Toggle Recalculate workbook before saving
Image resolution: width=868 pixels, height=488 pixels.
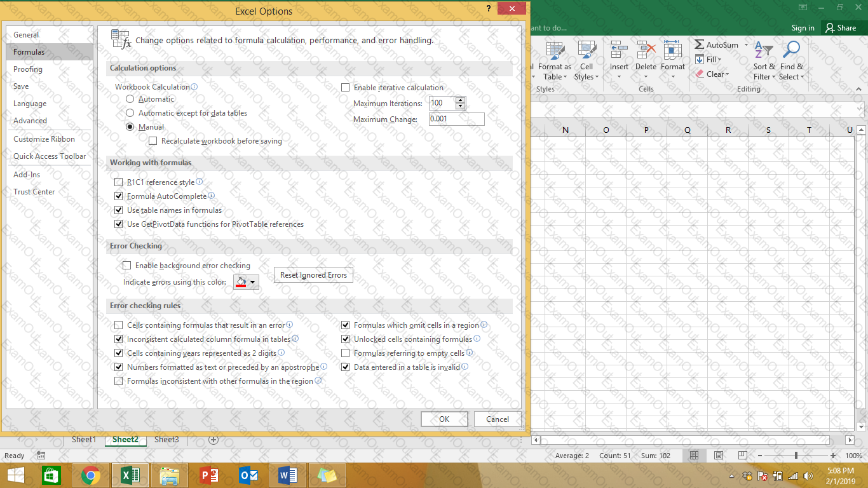[x=153, y=141]
